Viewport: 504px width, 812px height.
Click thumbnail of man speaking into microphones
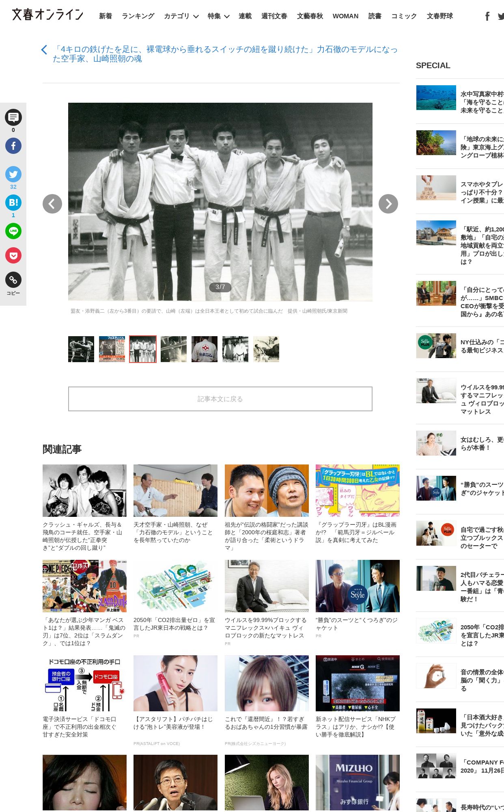pos(175,783)
